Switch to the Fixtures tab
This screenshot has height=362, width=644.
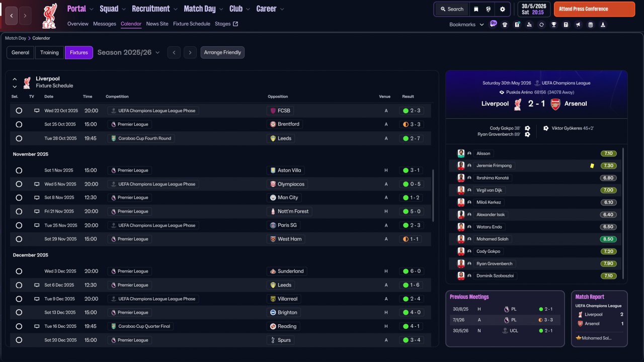pos(79,52)
